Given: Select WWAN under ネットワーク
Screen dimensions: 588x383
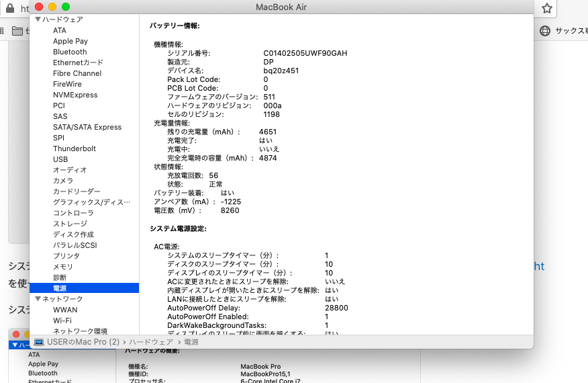Looking at the screenshot, I should click(x=65, y=310).
